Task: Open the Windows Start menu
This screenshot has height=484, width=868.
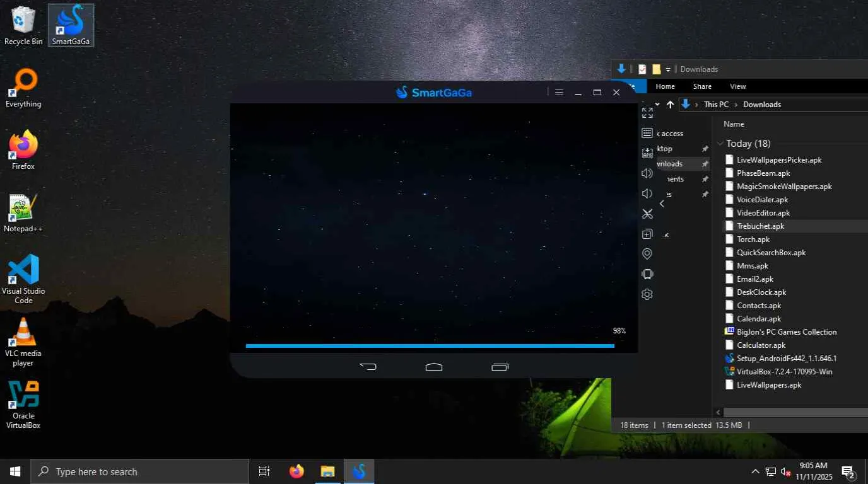Action: coord(15,471)
